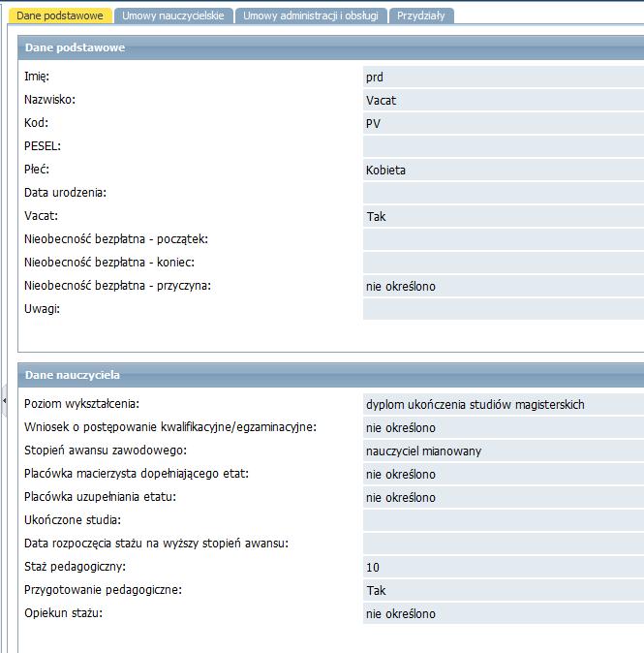Viewport: 644px width, 653px height.
Task: Click the Nieobecność bezpłatna koniec field
Action: [x=504, y=263]
